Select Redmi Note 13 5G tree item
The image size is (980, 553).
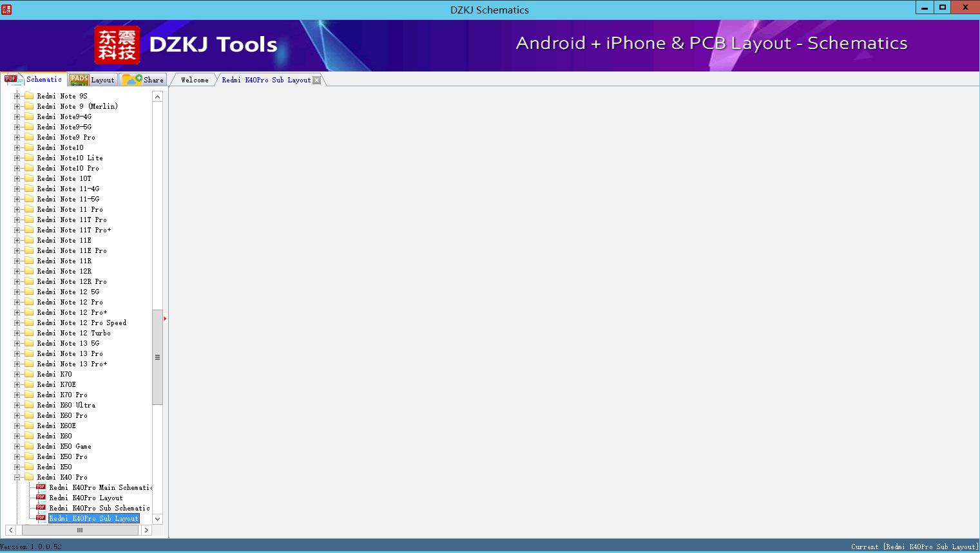click(68, 343)
